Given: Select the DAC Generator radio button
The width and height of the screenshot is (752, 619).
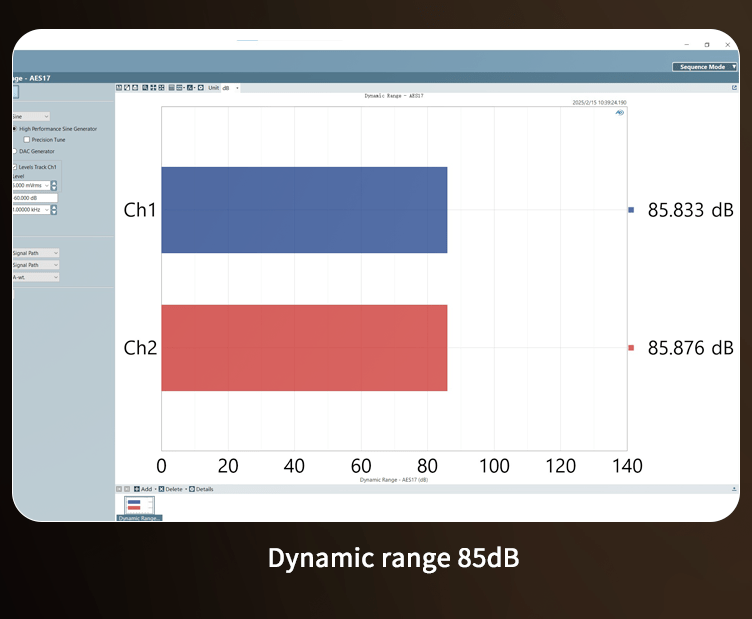Looking at the screenshot, I should pos(14,151).
